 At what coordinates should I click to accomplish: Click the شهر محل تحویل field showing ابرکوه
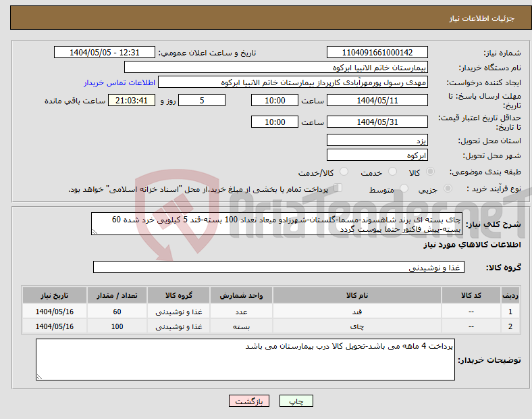377,155
